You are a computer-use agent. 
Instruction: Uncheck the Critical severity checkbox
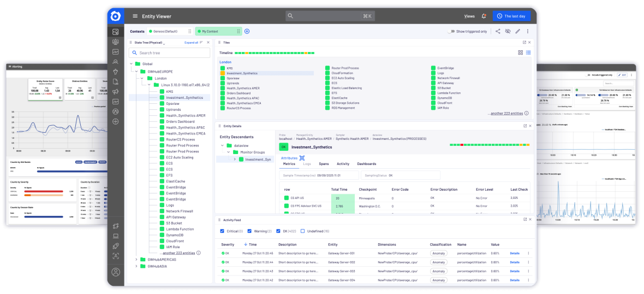pyautogui.click(x=222, y=231)
